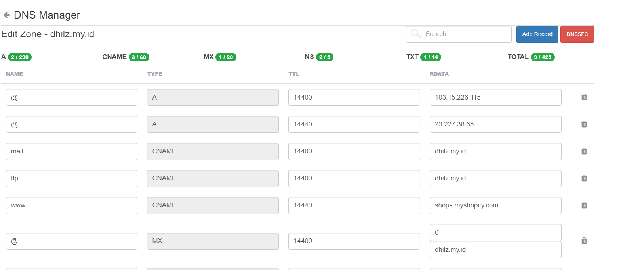
Task: Edit TTL field of the ftp record
Action: pyautogui.click(x=354, y=178)
